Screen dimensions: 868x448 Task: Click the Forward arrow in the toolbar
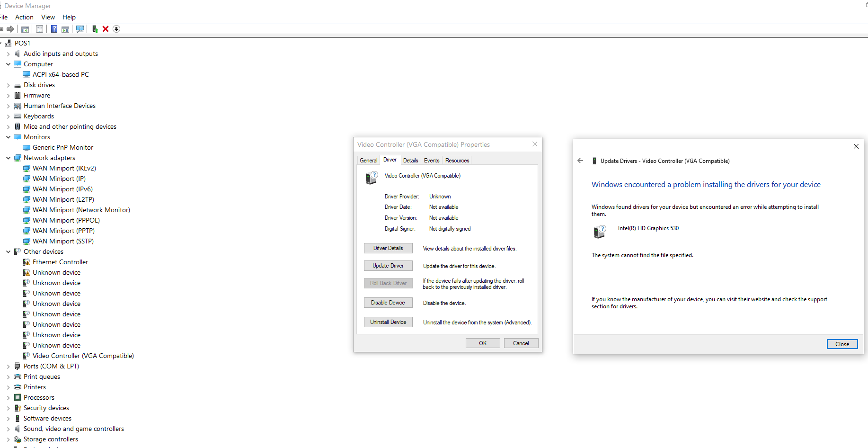pyautogui.click(x=10, y=29)
